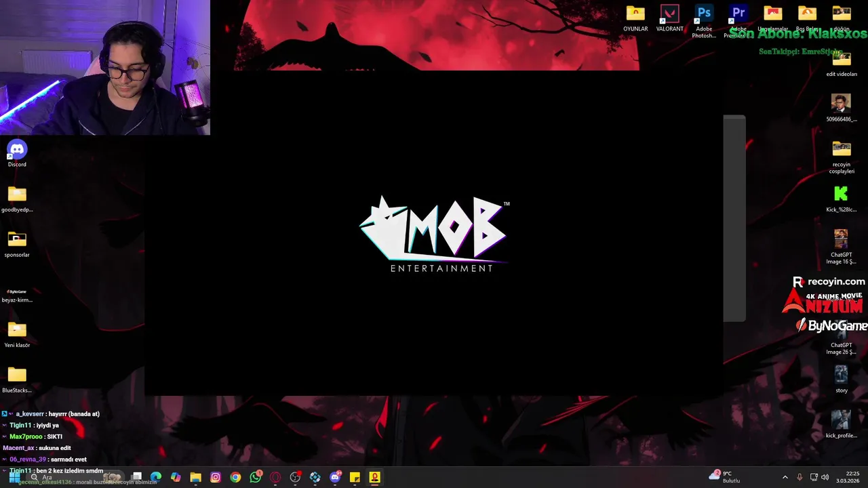This screenshot has height=488, width=868.
Task: Open the clock showing 22:25
Action: point(848,477)
